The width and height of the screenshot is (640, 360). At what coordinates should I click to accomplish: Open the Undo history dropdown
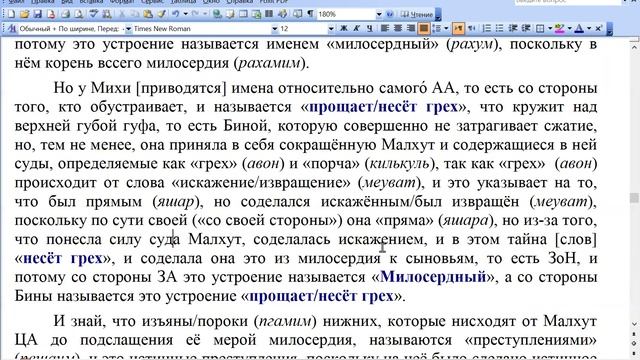pyautogui.click(x=185, y=14)
